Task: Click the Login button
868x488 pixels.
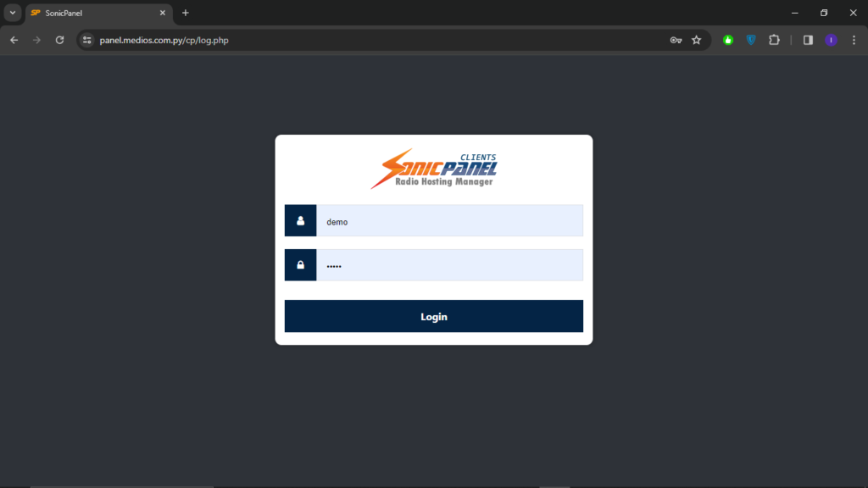Action: (433, 316)
